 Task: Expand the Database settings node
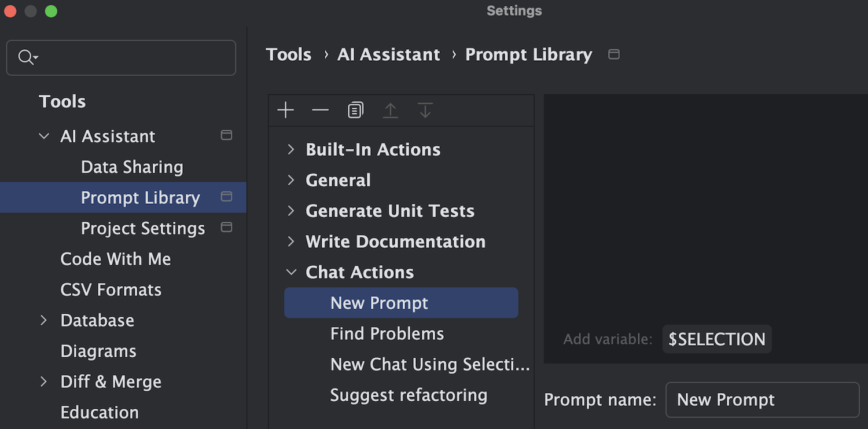coord(44,320)
